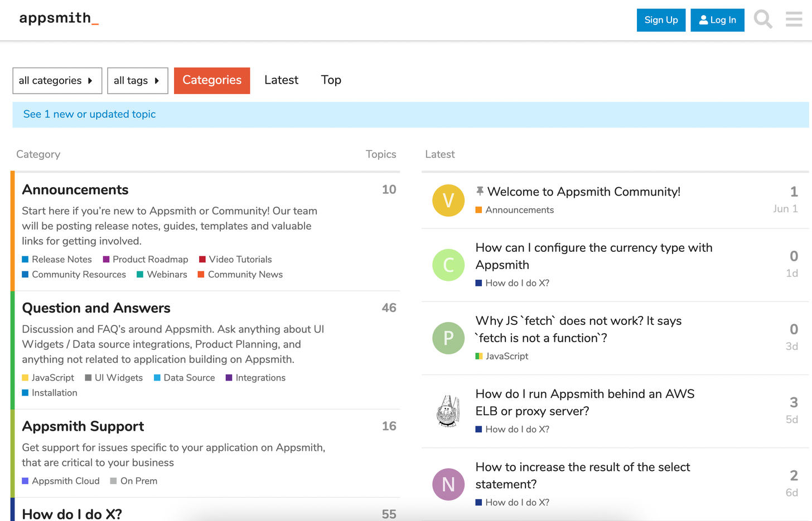Click the wizard cartoon avatar
812x521 pixels.
[448, 411]
